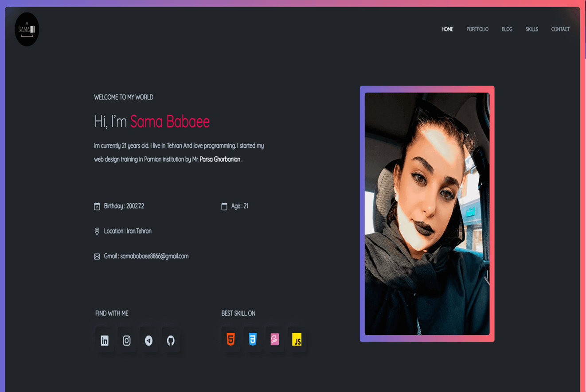
Task: Open the Instagram social icon
Action: point(127,340)
